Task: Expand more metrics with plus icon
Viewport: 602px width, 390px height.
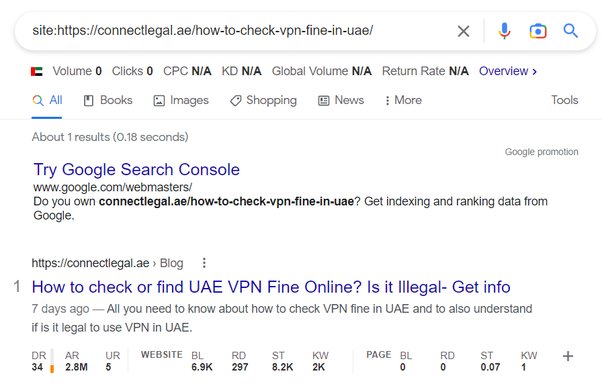Action: click(568, 356)
